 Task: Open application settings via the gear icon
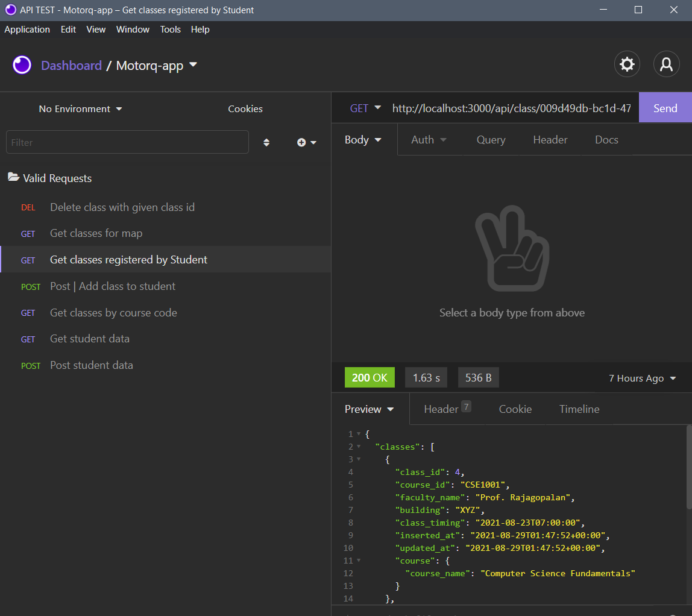pyautogui.click(x=627, y=64)
